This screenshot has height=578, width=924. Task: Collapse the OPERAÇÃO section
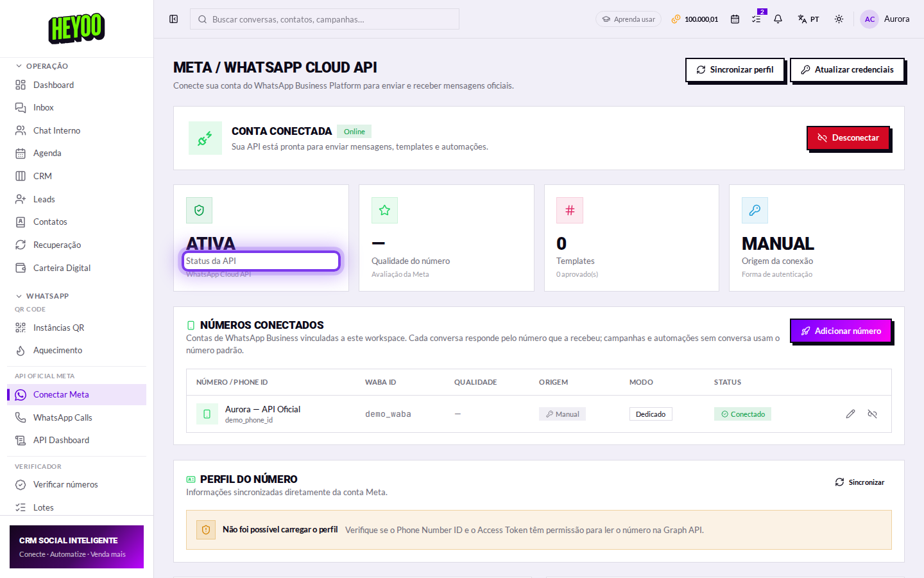(42, 66)
